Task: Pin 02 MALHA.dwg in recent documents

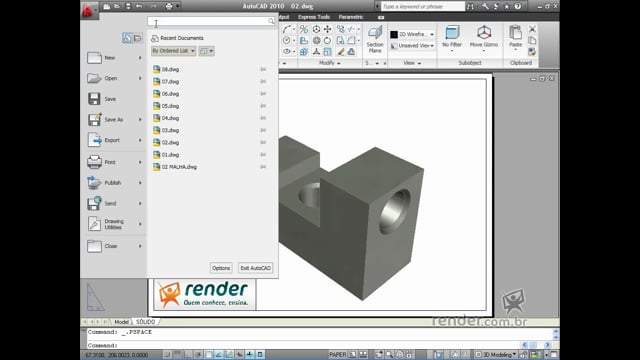Action: (x=263, y=167)
